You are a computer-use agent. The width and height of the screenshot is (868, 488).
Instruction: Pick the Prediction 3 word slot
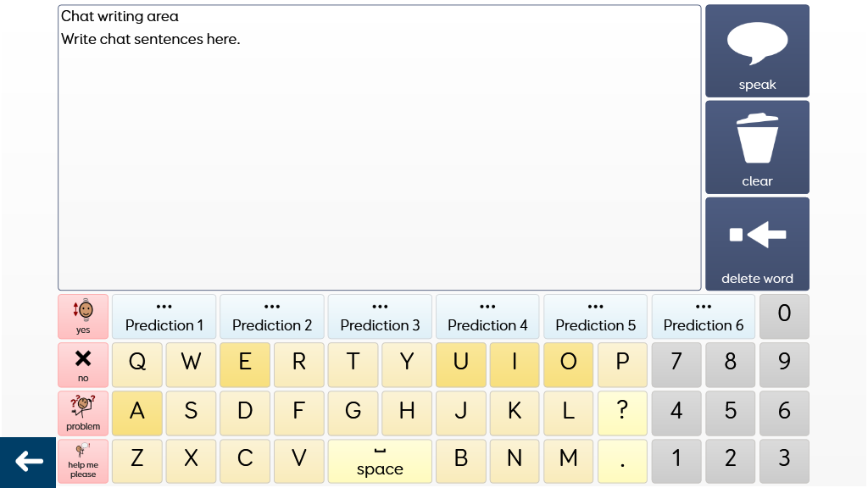coord(380,317)
